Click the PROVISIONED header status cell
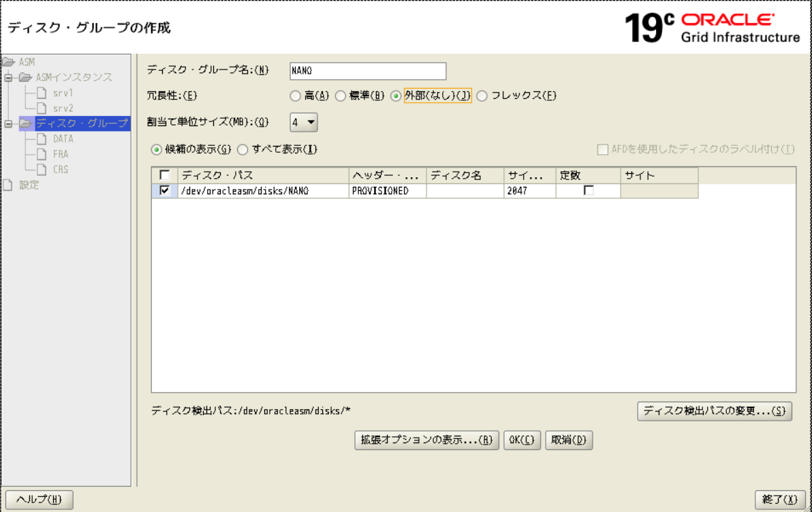Viewport: 812px width, 512px height. (388, 191)
